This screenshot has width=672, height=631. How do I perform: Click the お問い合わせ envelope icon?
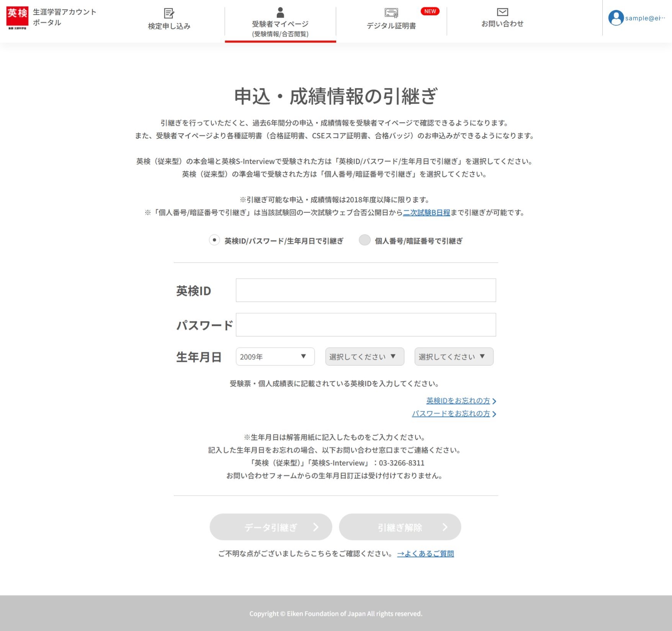(x=502, y=12)
